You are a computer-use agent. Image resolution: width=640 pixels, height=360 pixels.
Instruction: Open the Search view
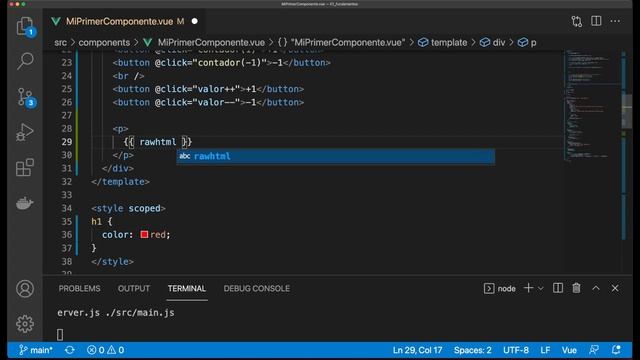[x=25, y=61]
